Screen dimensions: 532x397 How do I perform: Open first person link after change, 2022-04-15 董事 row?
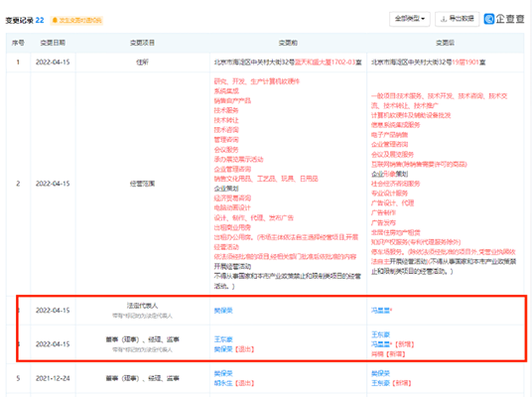pyautogui.click(x=380, y=334)
